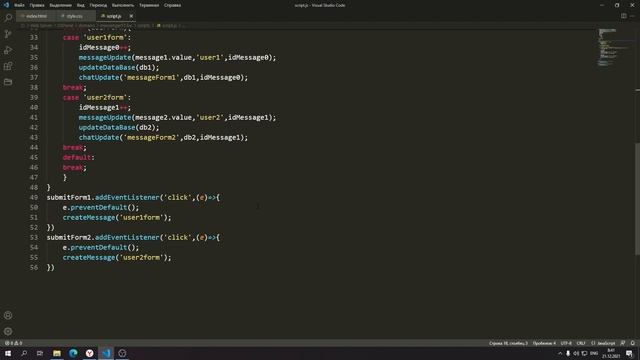Open the taskbar clock and date
640x360 pixels.
click(611, 353)
